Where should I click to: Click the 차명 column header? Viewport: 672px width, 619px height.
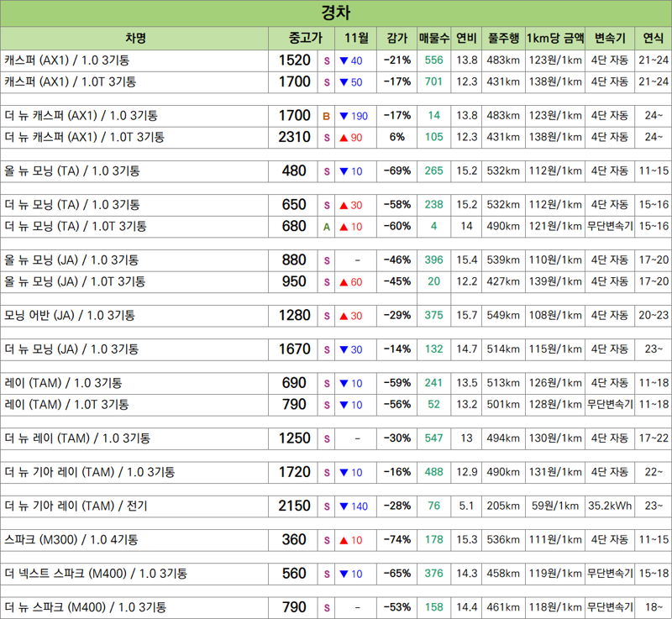coord(134,38)
